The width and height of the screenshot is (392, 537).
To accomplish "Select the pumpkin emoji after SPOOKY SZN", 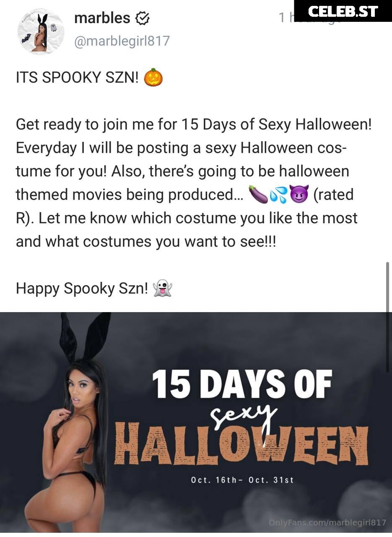I will coord(153,78).
